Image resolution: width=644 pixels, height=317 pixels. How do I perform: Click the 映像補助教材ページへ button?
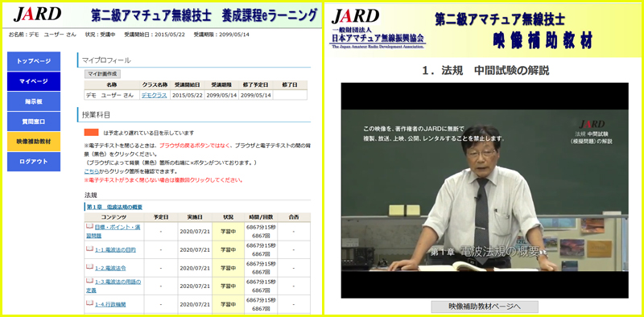point(485,307)
